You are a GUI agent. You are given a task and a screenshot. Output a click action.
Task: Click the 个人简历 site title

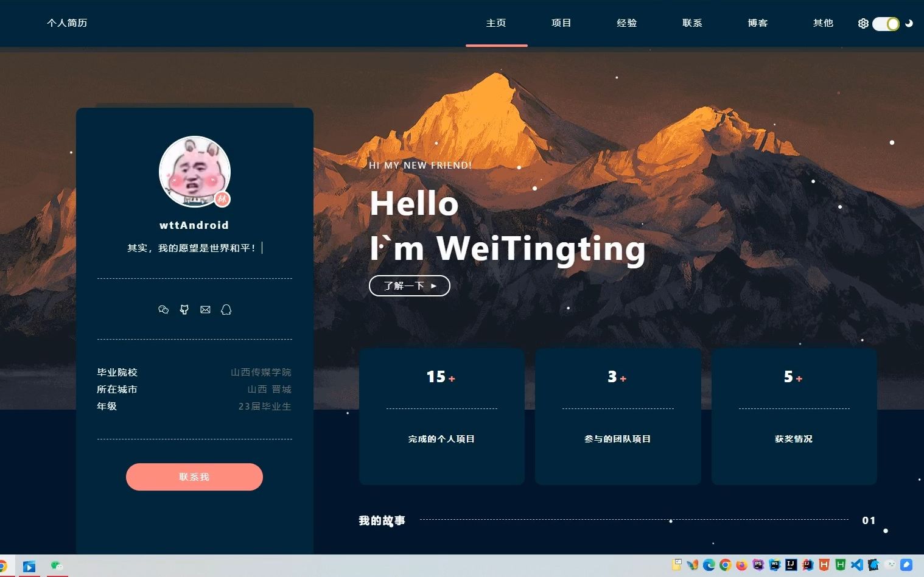click(x=67, y=23)
